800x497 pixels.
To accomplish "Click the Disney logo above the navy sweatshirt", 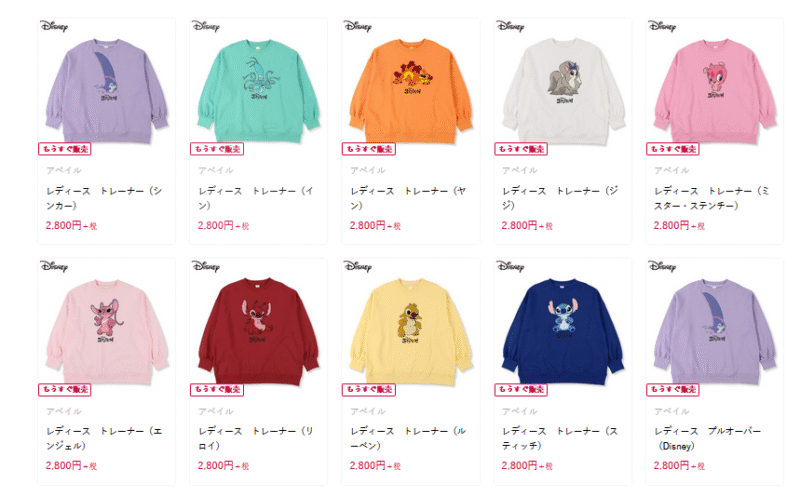I will point(510,266).
